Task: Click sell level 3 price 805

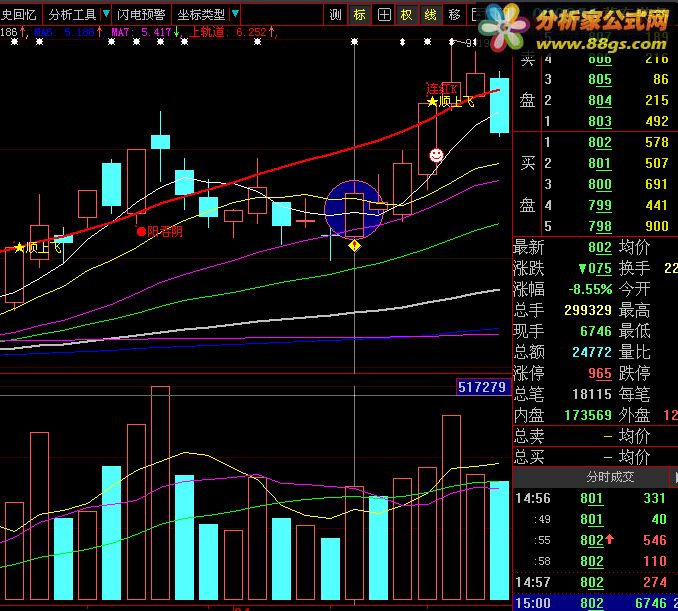Action: [600, 80]
